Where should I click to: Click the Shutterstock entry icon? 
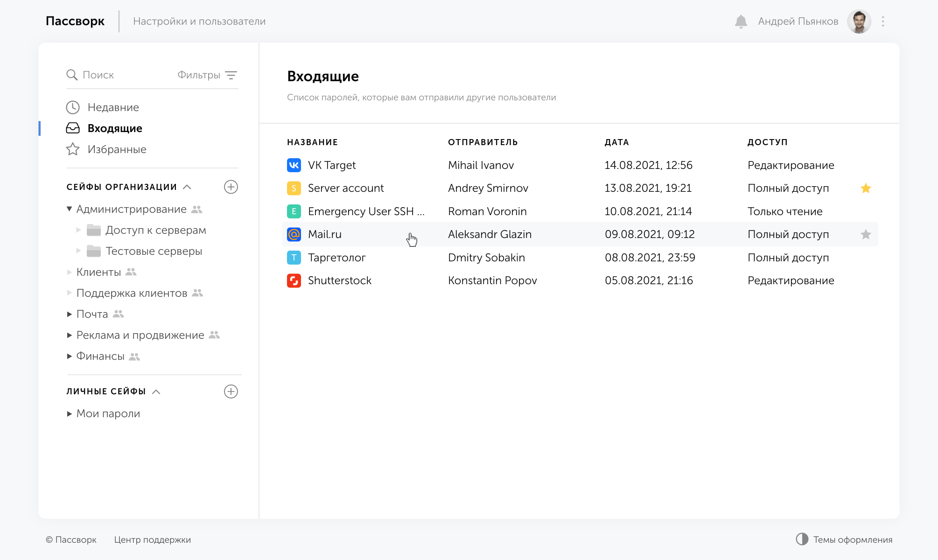294,280
